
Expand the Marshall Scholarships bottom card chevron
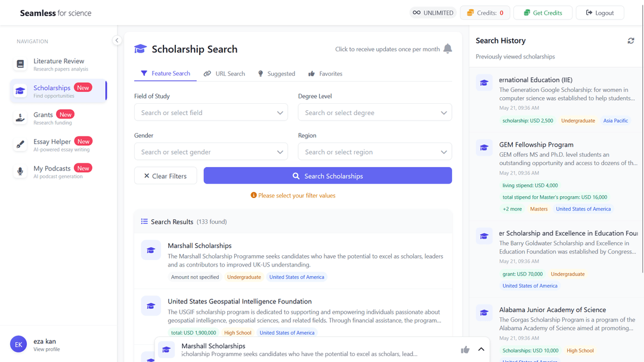pos(481,349)
